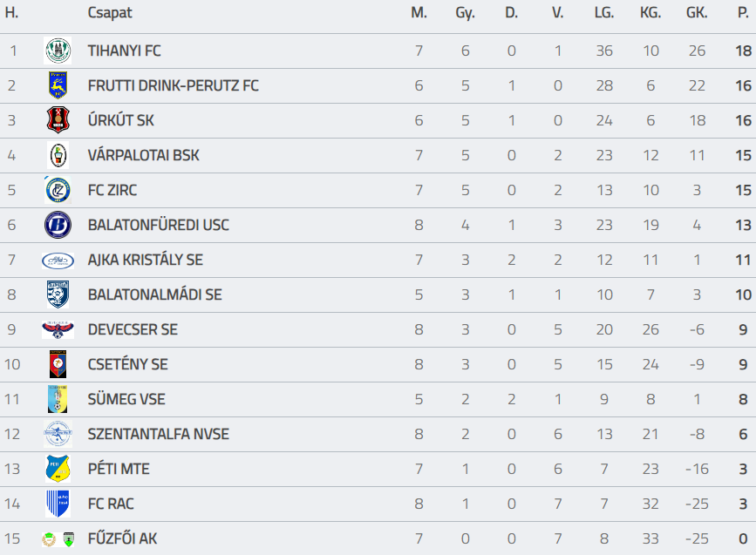Open the Balatonalmádi SE team link
This screenshot has height=555, width=756.
pyautogui.click(x=154, y=294)
